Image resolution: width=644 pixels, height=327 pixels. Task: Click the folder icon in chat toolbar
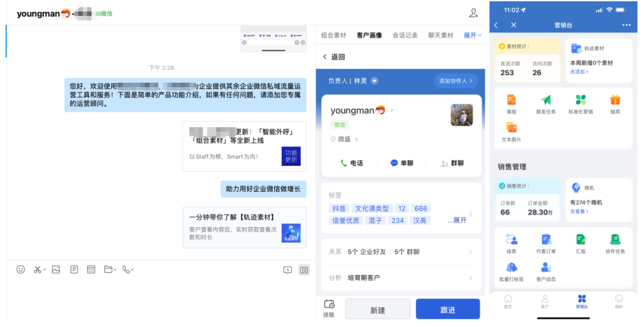click(108, 270)
